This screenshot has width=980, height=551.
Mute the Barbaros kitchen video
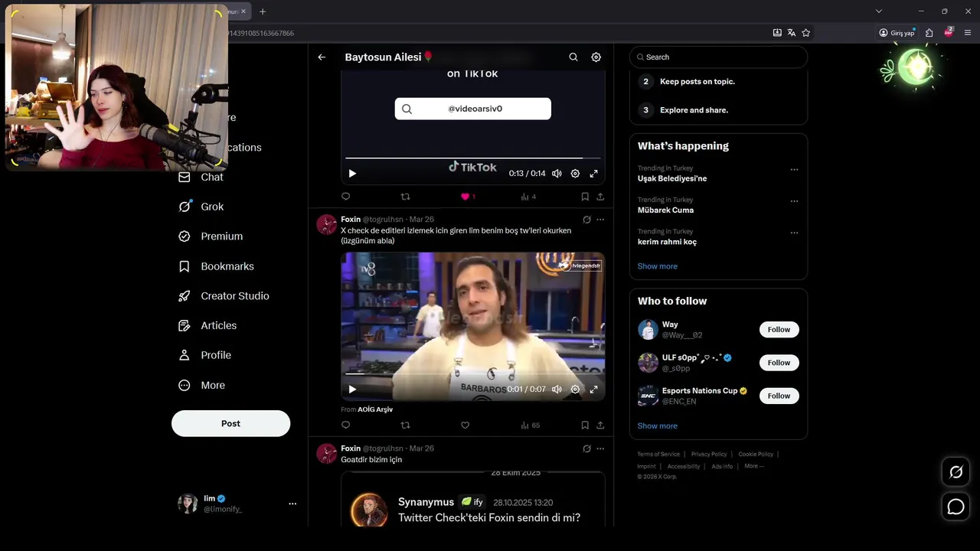click(557, 390)
